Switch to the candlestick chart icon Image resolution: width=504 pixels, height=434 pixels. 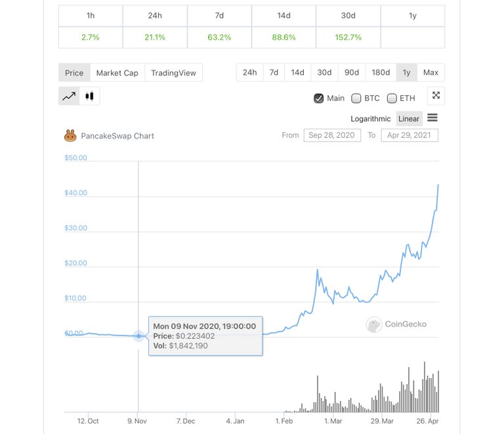[x=89, y=96]
